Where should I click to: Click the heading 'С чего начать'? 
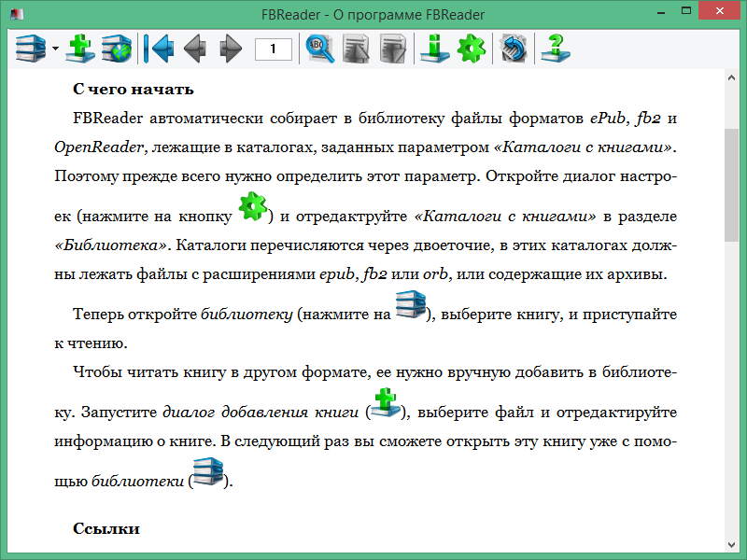tap(134, 89)
